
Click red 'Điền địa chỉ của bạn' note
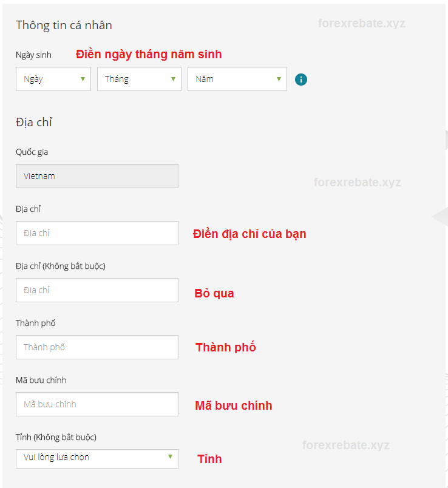pyautogui.click(x=249, y=234)
